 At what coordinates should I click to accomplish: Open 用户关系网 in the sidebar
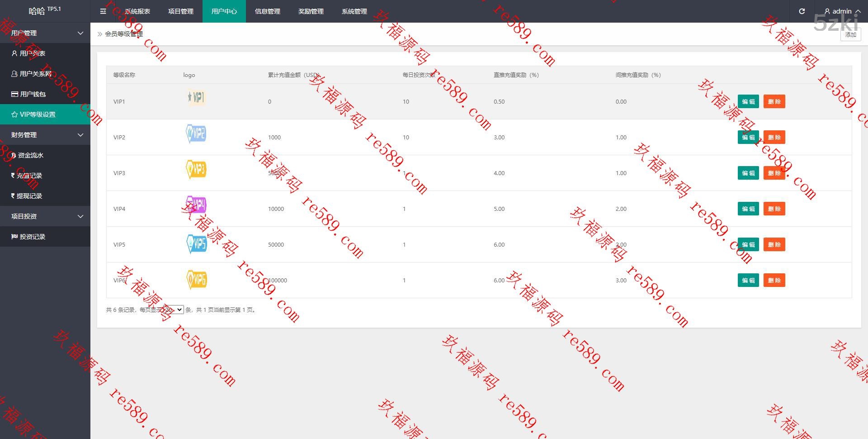pos(45,74)
